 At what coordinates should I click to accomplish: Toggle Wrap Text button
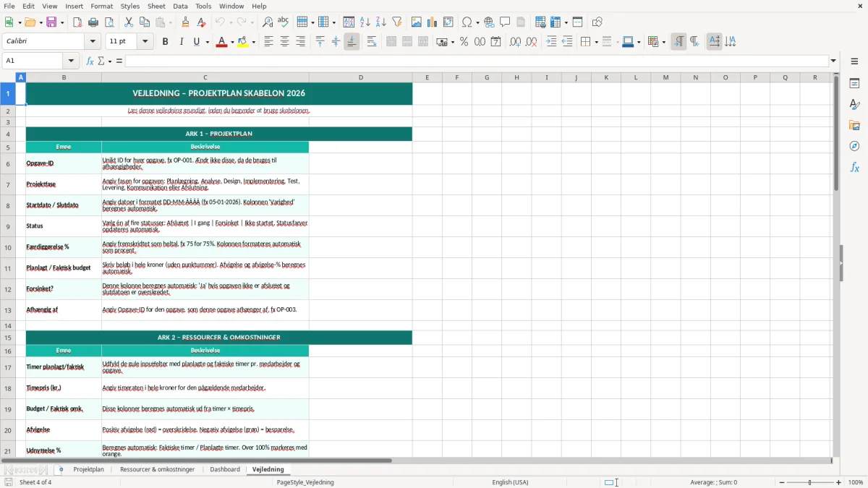pos(372,42)
